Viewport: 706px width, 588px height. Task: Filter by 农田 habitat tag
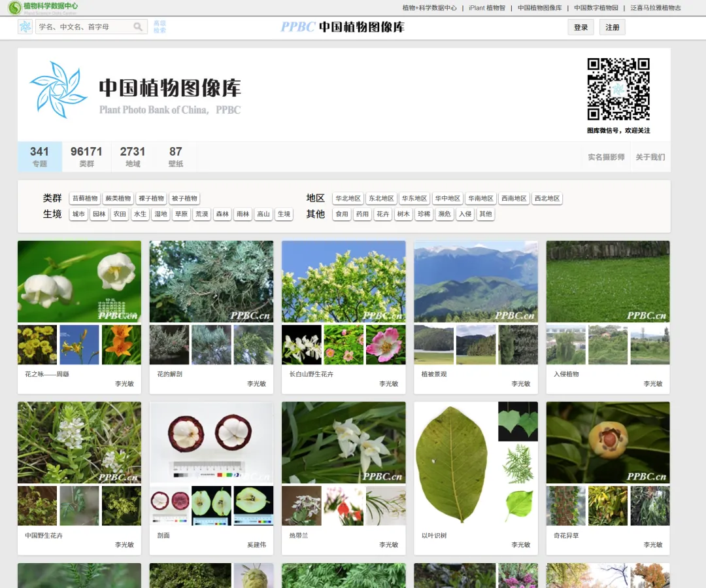tap(120, 214)
